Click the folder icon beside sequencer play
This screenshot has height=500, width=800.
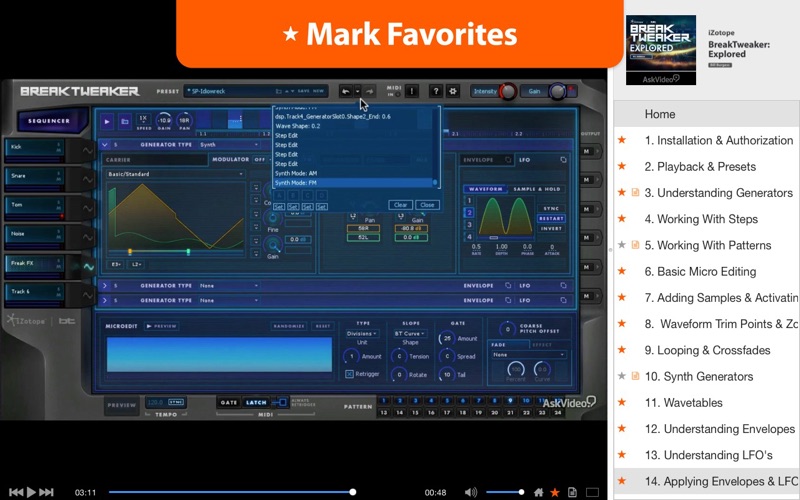(124, 121)
